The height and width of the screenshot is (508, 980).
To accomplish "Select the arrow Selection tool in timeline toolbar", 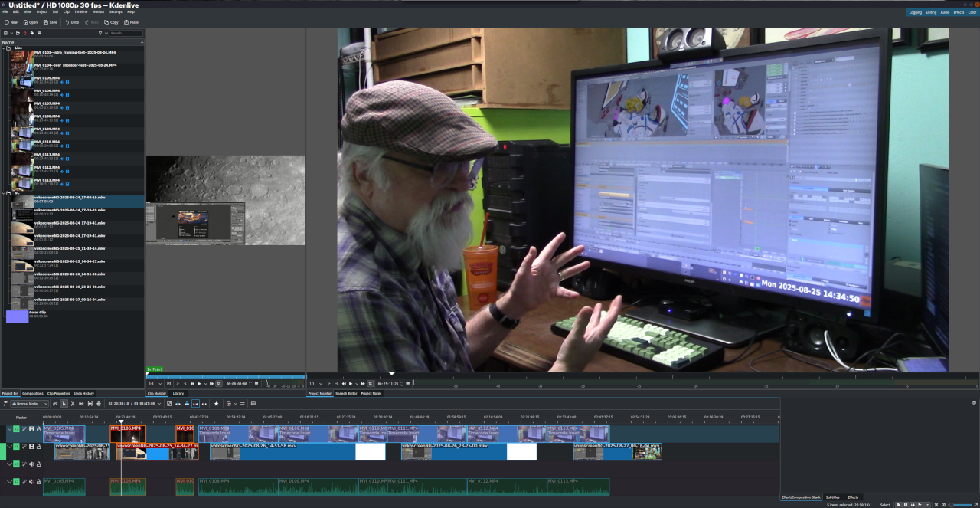I will pyautogui.click(x=64, y=403).
